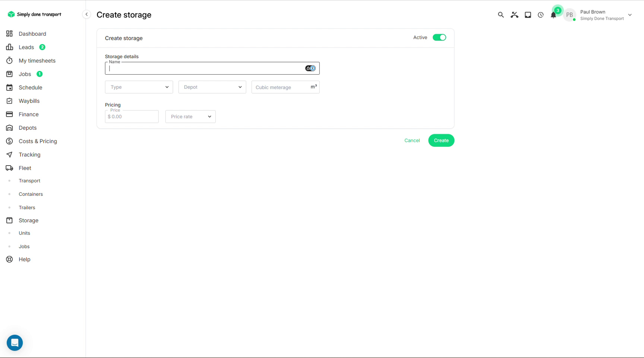Click the PB user avatar
644x358 pixels.
[569, 15]
